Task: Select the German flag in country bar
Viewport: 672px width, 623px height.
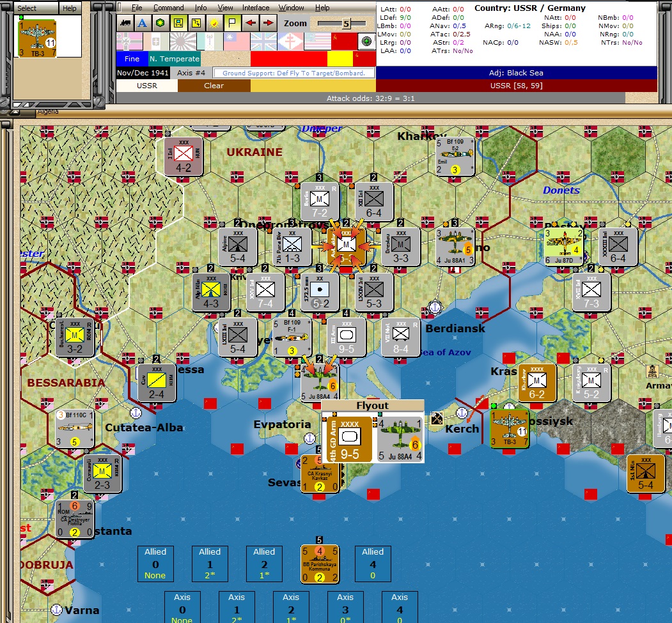Action: [129, 42]
